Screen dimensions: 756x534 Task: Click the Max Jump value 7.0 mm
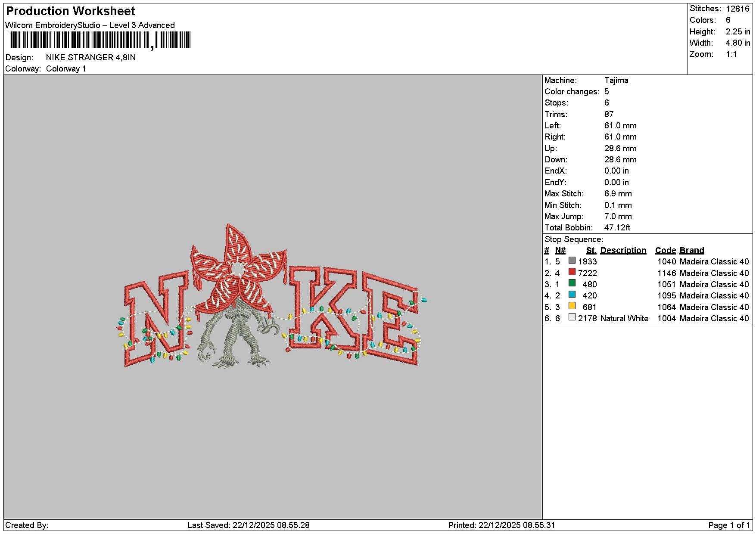[618, 217]
